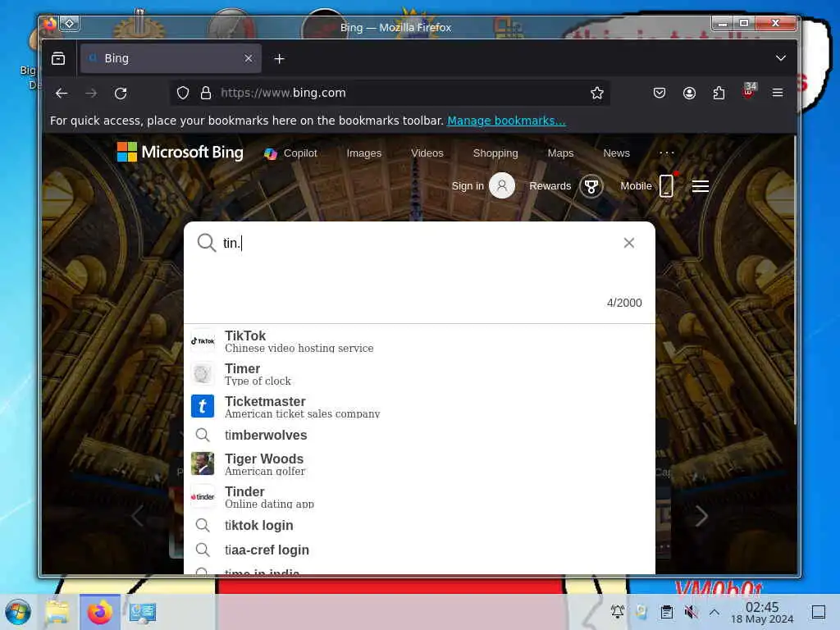Open the extension with the 34 badge
This screenshot has height=630, width=840.
(x=749, y=90)
